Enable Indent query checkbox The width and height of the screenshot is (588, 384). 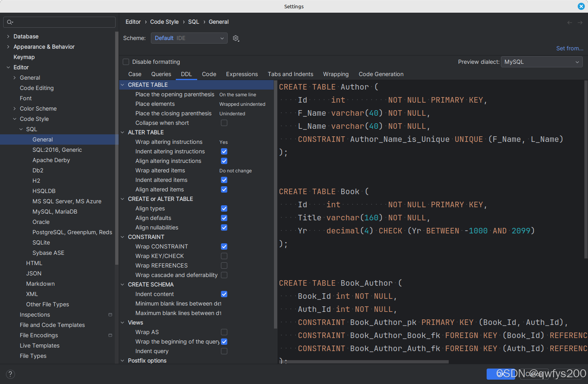click(224, 351)
